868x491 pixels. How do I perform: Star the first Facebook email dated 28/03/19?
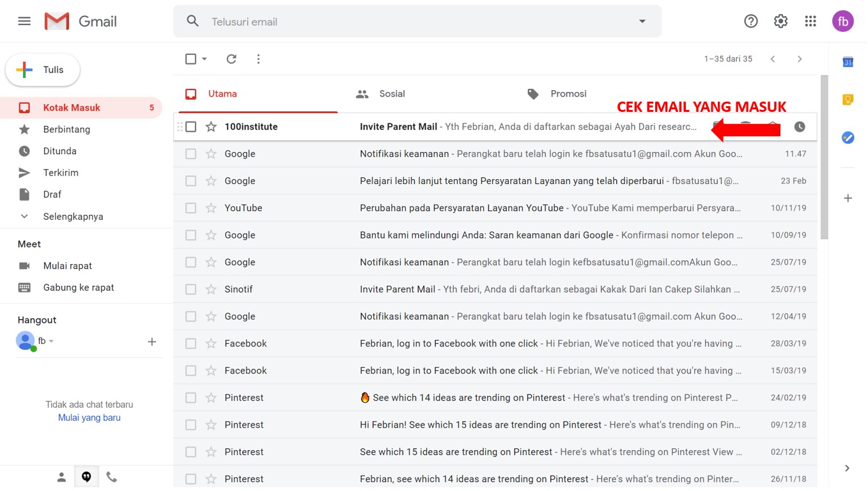click(211, 343)
